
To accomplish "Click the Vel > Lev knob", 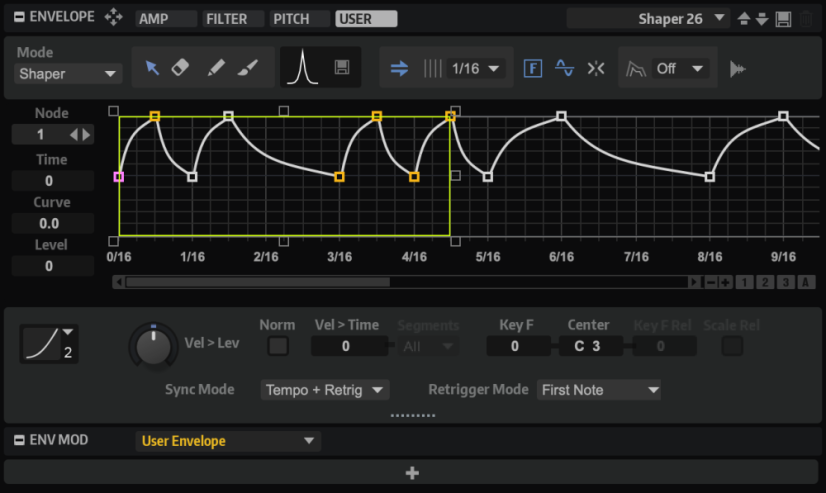I will click(153, 346).
